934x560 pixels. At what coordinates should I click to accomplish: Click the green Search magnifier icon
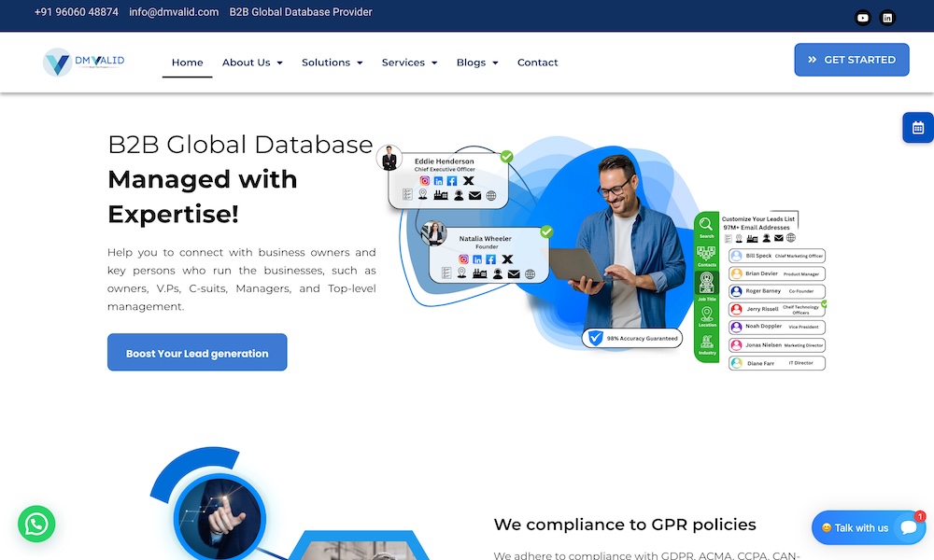click(706, 225)
